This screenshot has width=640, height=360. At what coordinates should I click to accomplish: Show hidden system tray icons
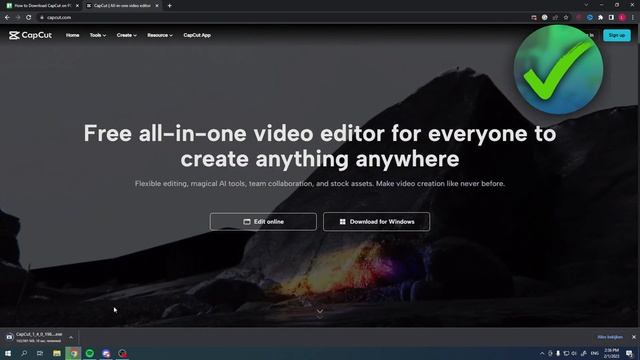click(542, 353)
